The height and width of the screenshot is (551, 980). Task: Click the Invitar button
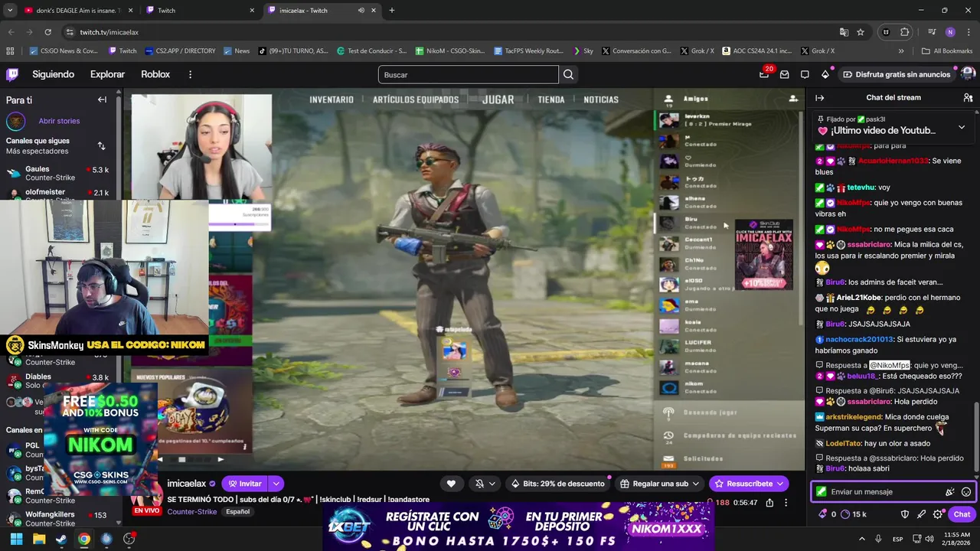pos(244,484)
